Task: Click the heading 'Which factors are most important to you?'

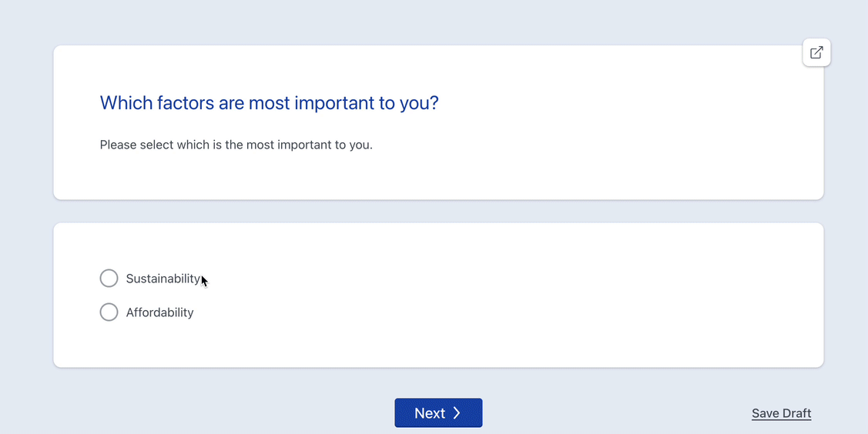Action: 269,103
